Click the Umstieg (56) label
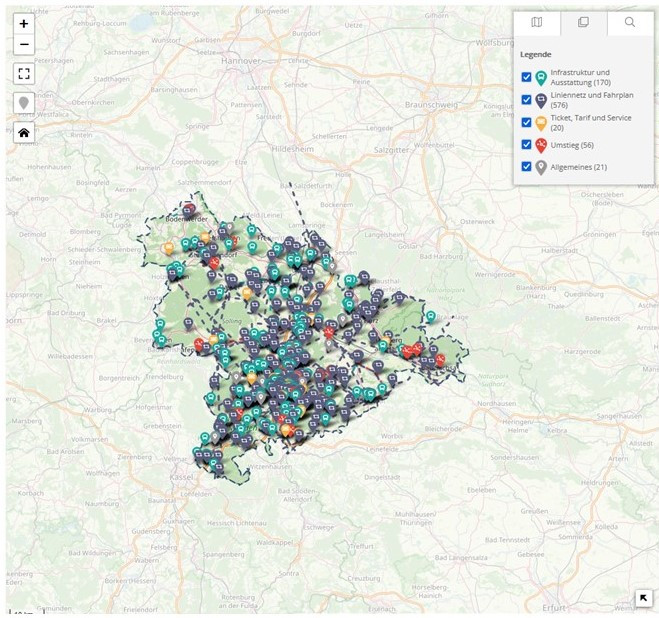The width and height of the screenshot is (659, 618). tap(572, 145)
